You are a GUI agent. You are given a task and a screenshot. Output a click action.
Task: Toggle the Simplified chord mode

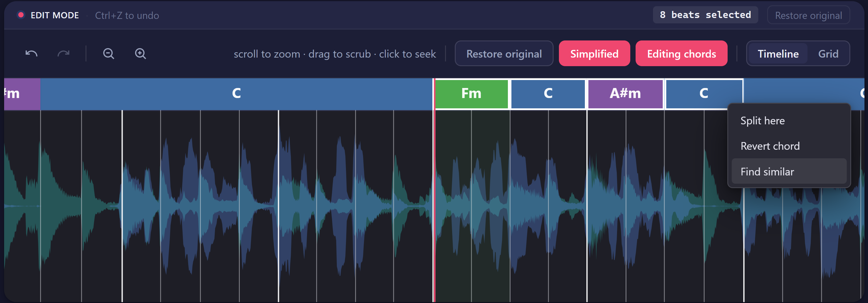coord(594,54)
